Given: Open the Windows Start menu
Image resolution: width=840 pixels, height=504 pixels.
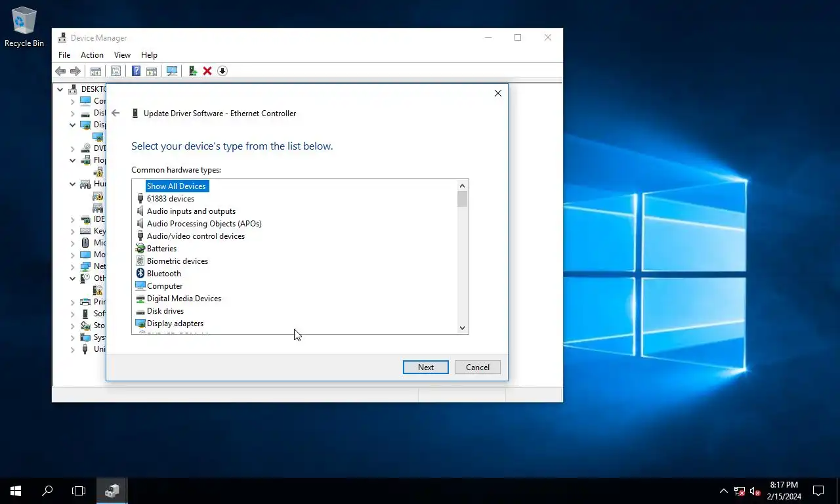Looking at the screenshot, I should [16, 490].
